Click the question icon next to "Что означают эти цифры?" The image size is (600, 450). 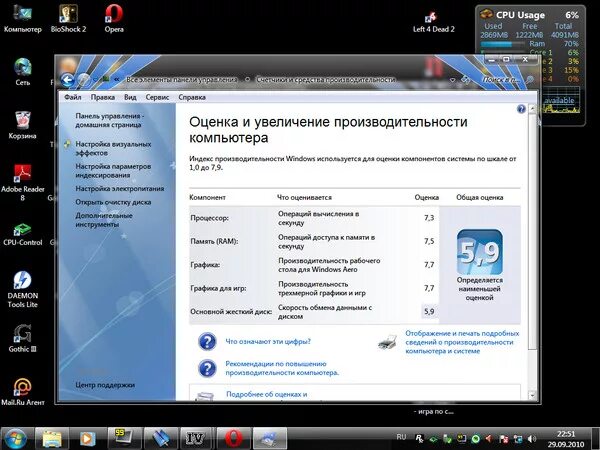[x=207, y=341]
